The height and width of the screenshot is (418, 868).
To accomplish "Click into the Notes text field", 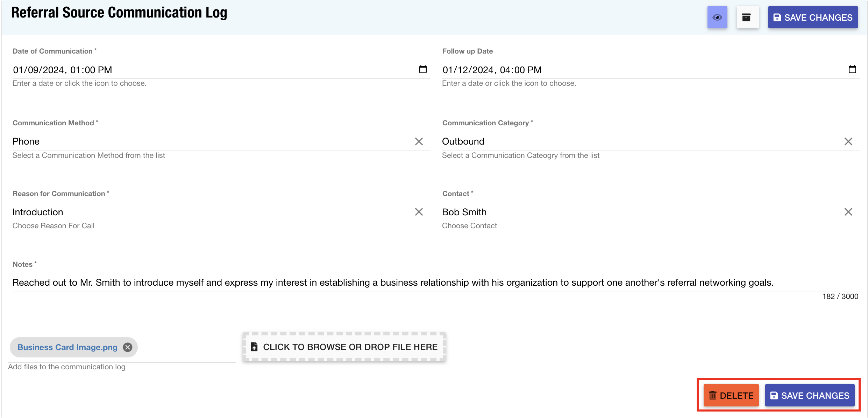I will click(420, 283).
